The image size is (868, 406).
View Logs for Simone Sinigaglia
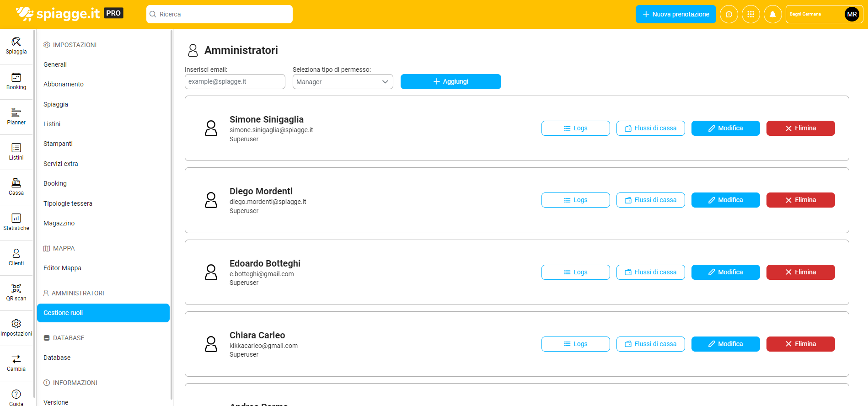tap(575, 128)
